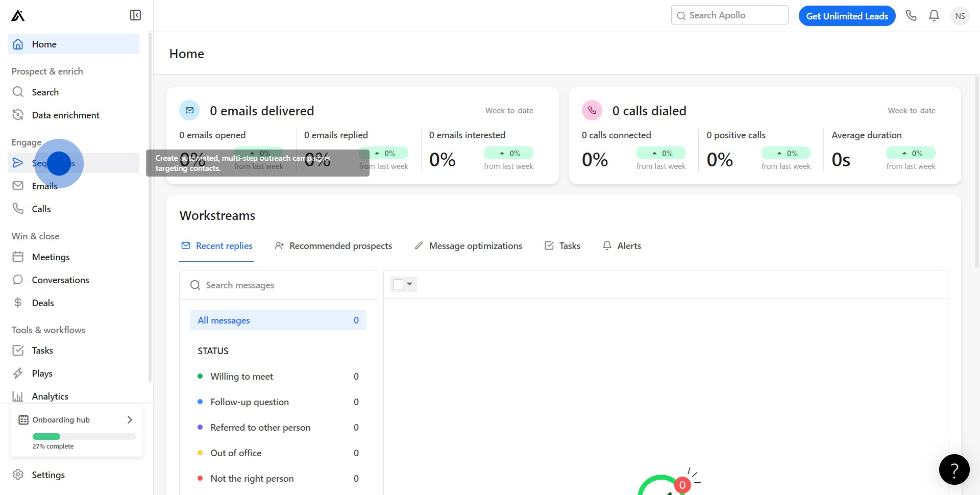The height and width of the screenshot is (495, 980).
Task: Switch to Message optimizations tab
Action: (469, 246)
